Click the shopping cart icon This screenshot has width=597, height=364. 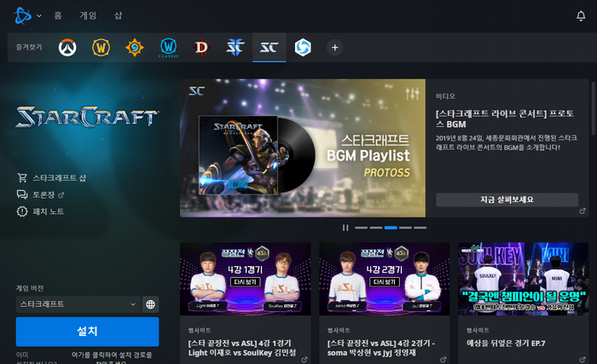pyautogui.click(x=22, y=177)
